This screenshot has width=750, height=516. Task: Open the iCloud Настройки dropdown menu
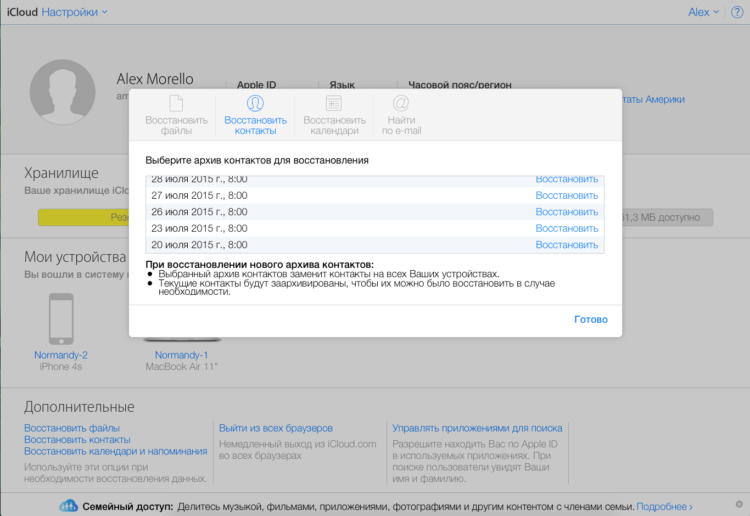coord(74,12)
